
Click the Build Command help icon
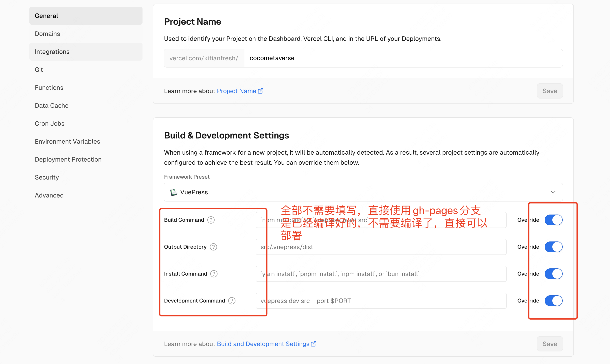pyautogui.click(x=211, y=220)
